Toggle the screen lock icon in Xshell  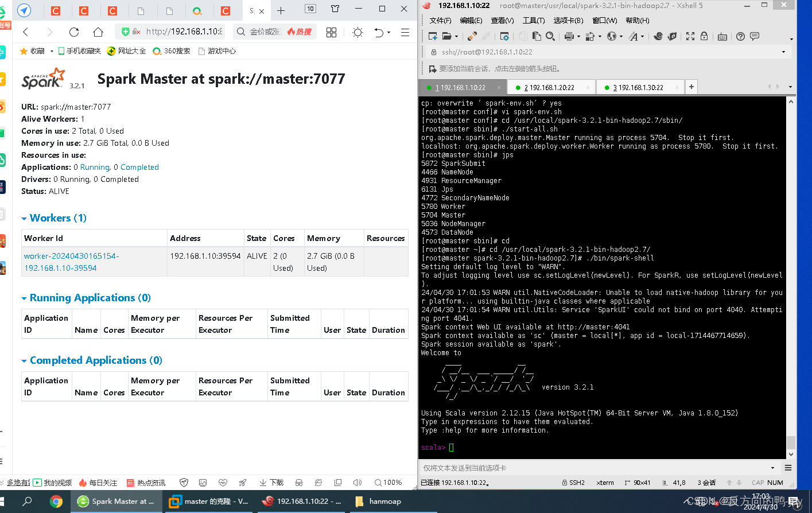click(704, 36)
